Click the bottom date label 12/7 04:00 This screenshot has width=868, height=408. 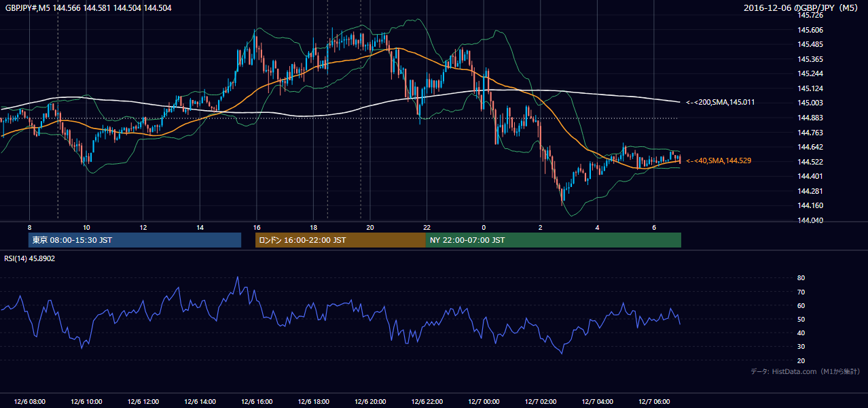point(598,401)
